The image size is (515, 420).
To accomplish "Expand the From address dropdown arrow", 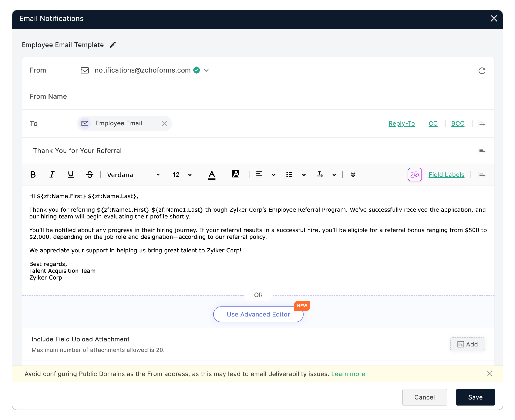I will [206, 70].
